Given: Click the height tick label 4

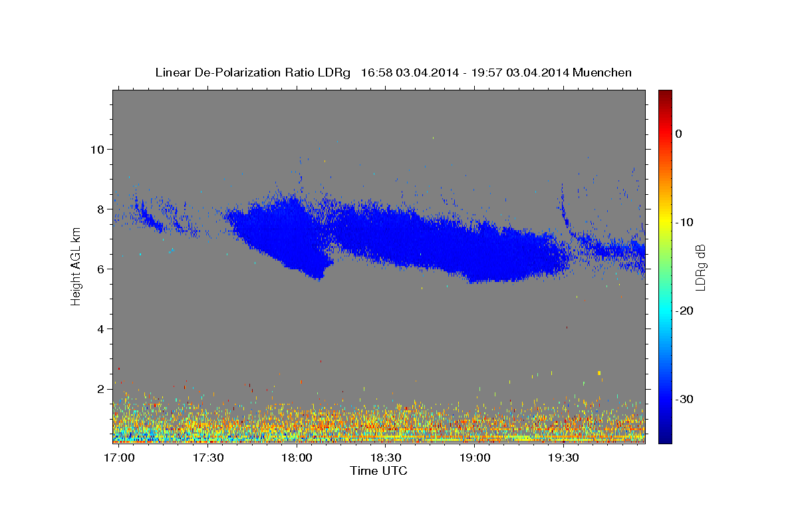Looking at the screenshot, I should click(x=100, y=329).
